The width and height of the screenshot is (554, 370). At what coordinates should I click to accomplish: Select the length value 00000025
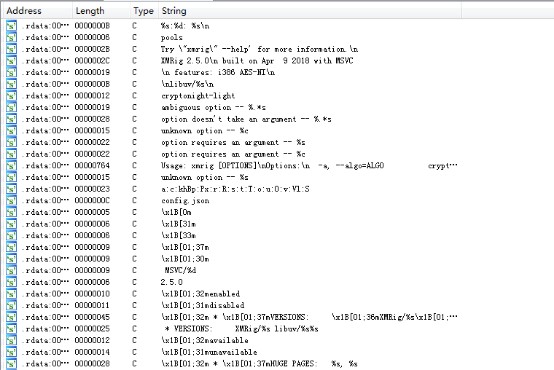92,329
